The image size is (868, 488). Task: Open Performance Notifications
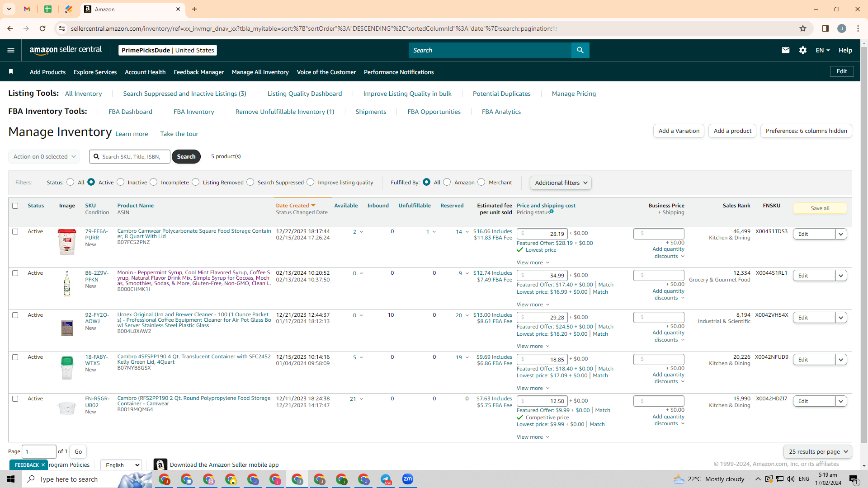tap(399, 72)
